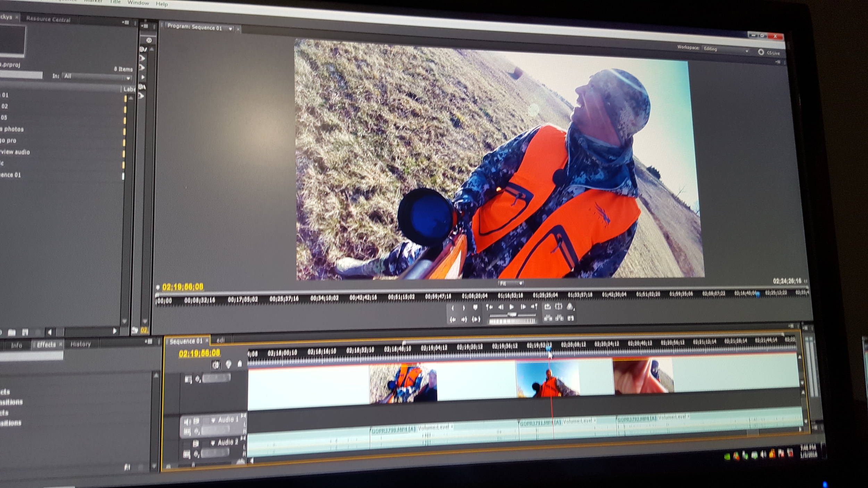Go to previous marker in Program monitor
This screenshot has width=868, height=488.
coord(489,307)
